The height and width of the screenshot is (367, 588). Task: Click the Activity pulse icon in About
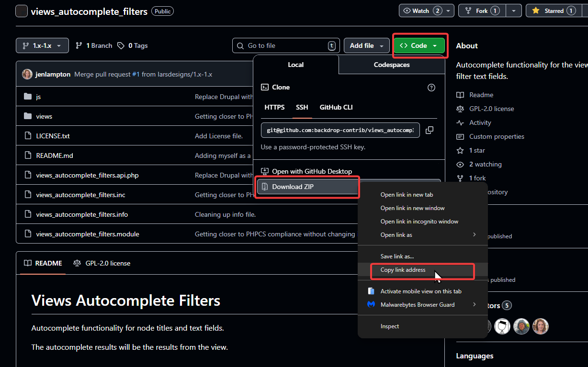(460, 123)
